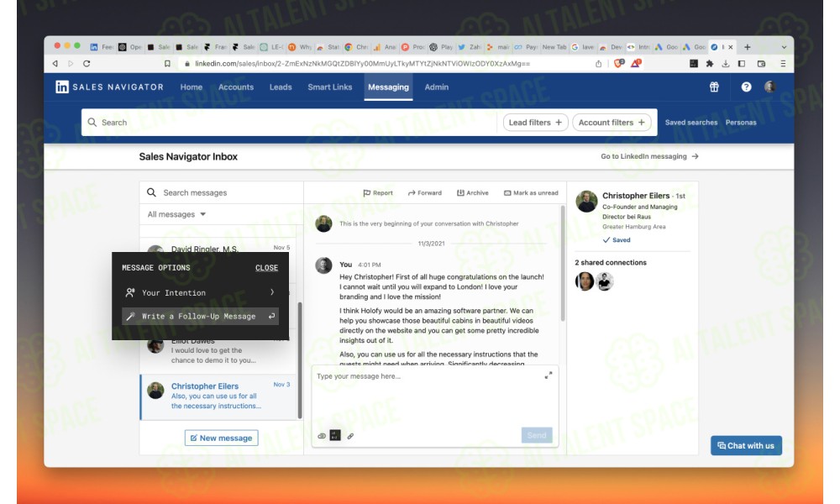Click the attachment paperclip icon

point(322,436)
